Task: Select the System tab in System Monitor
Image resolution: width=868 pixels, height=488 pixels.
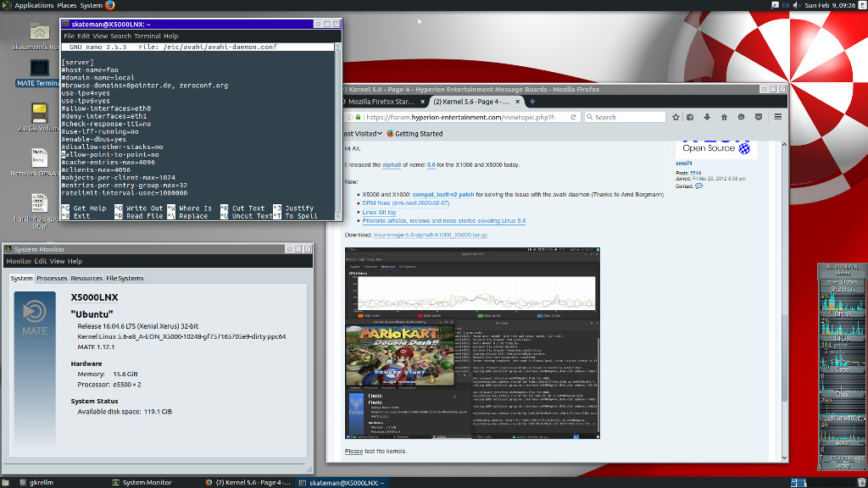Action: pyautogui.click(x=21, y=278)
